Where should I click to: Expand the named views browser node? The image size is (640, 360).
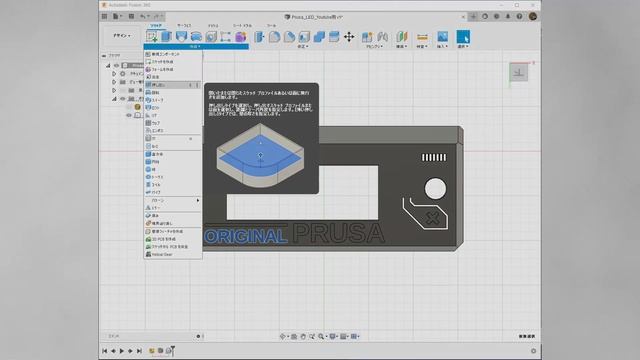click(114, 82)
